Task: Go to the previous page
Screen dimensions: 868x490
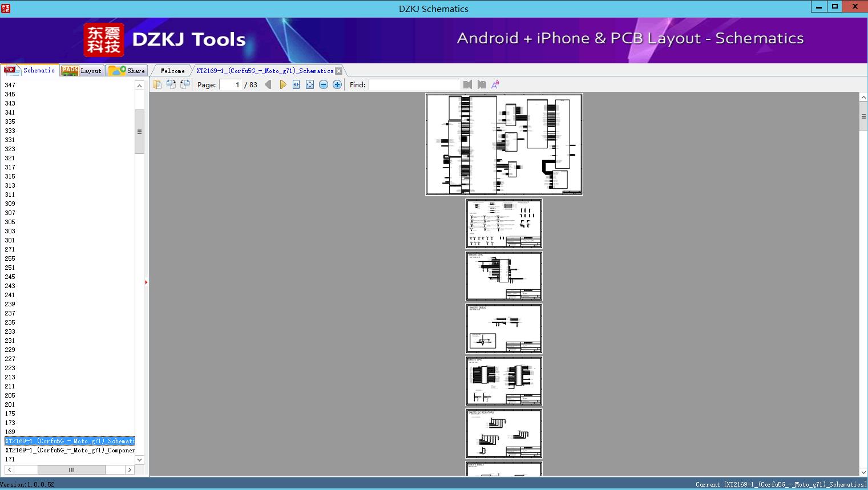Action: 268,84
